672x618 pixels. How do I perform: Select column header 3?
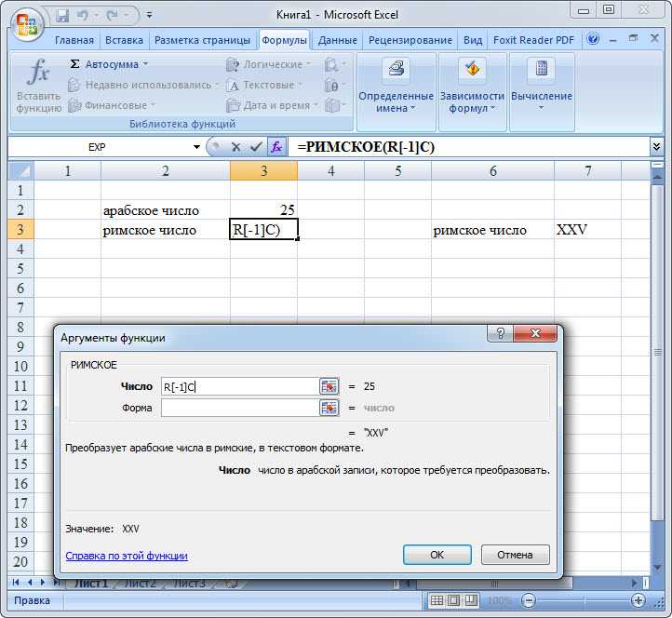point(263,171)
